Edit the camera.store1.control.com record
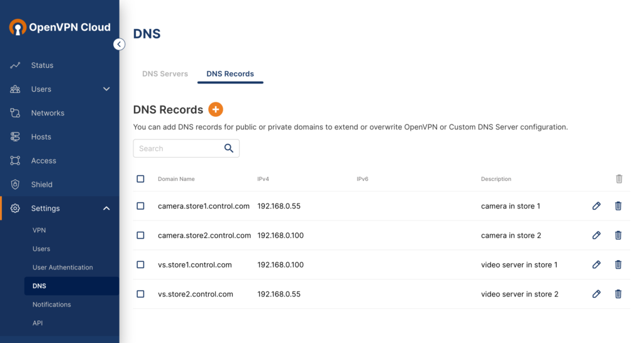The height and width of the screenshot is (343, 644). [596, 206]
